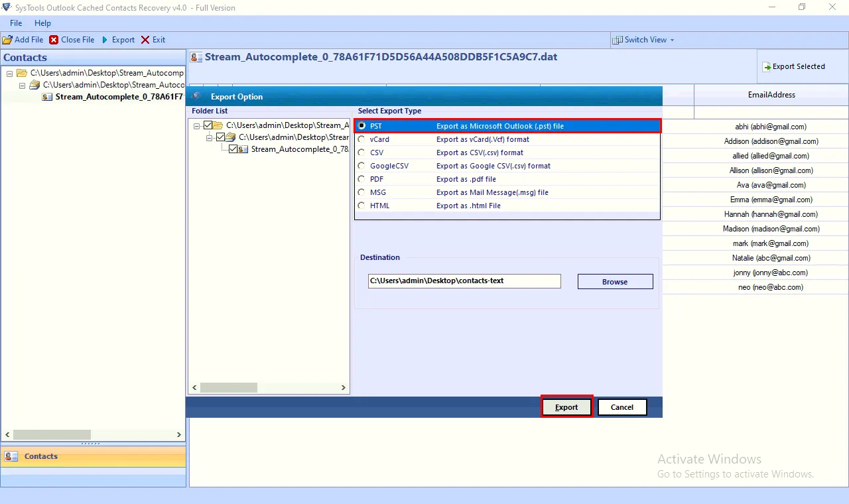Uncheck the Stream_Autocomplete file in Folder List
This screenshot has height=504, width=849.
(x=235, y=149)
